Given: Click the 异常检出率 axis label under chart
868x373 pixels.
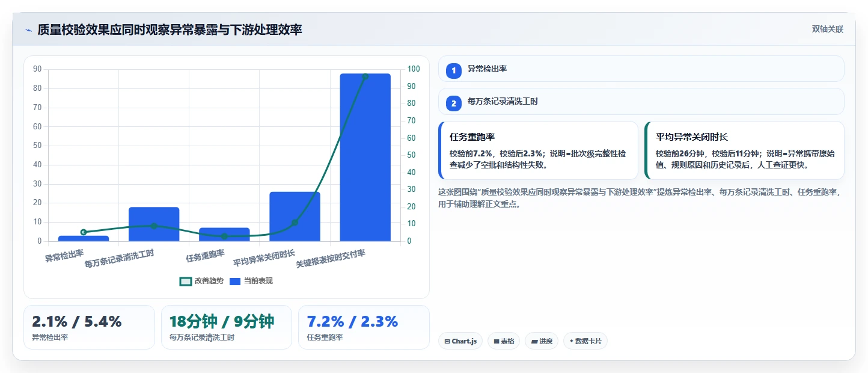Looking at the screenshot, I should (x=64, y=256).
